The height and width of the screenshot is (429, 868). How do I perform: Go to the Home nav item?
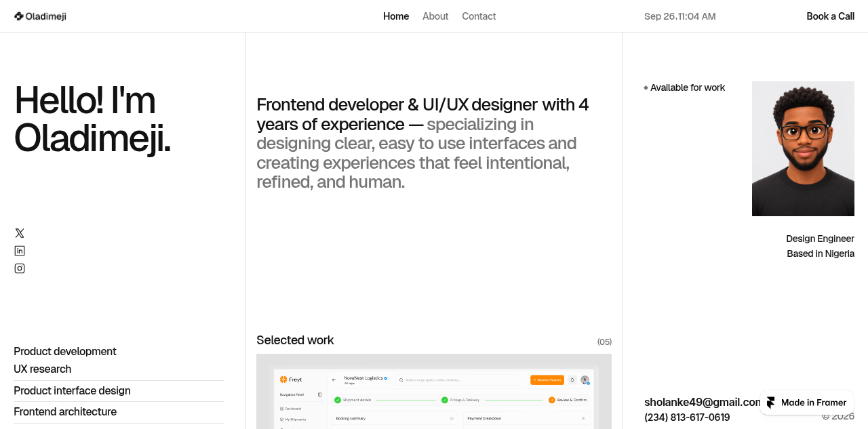tap(396, 16)
